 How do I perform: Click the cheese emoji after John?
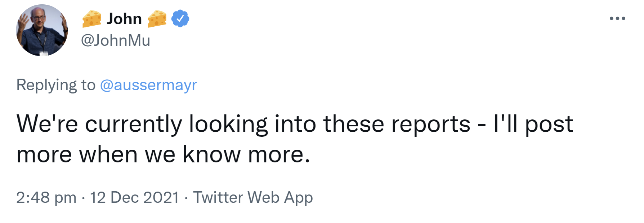(157, 19)
